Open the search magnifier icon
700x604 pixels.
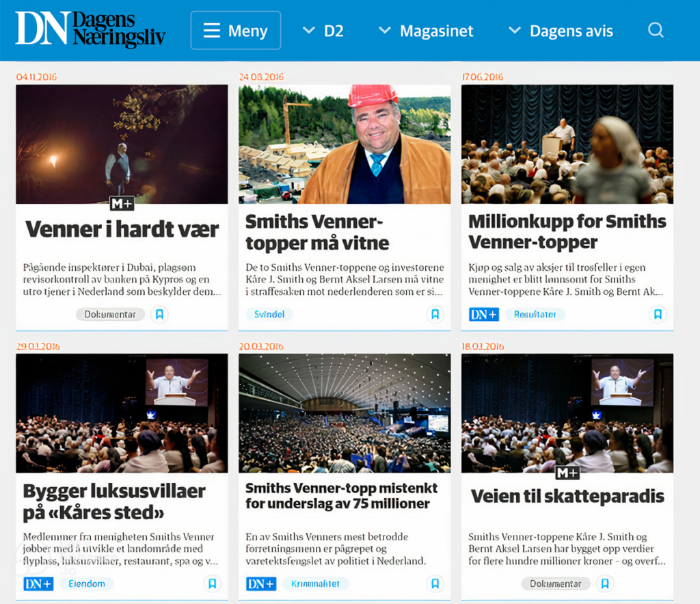(656, 30)
